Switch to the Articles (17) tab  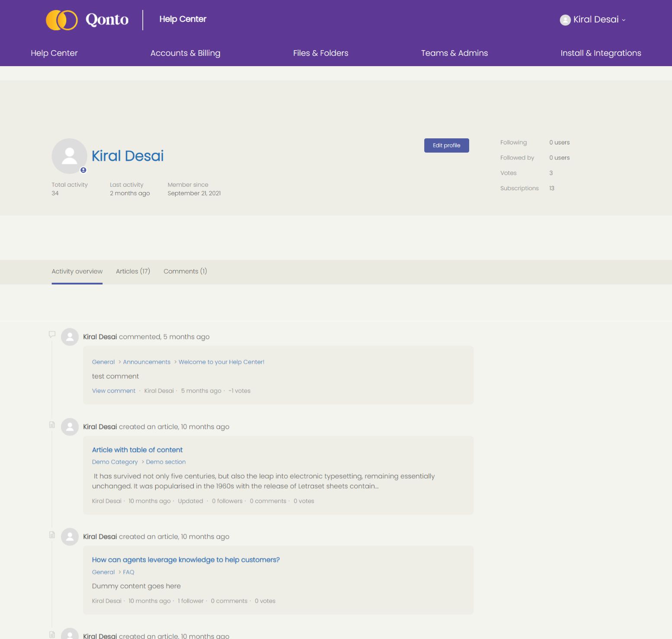(x=133, y=272)
